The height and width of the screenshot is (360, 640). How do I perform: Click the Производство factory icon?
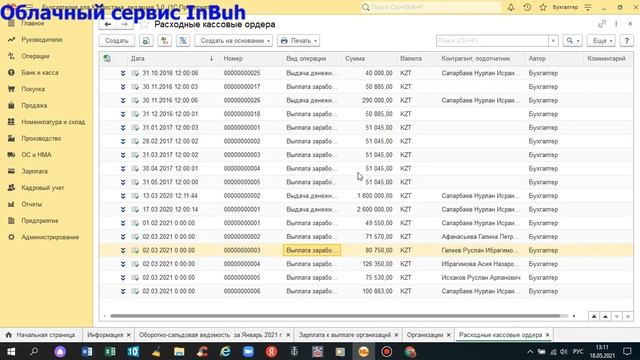point(11,138)
